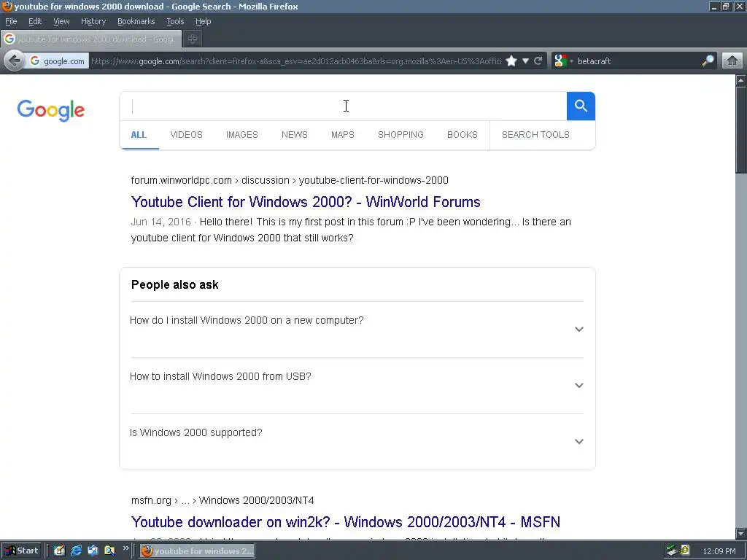Open the search engine selector dropdown
The width and height of the screenshot is (747, 560).
tap(562, 61)
